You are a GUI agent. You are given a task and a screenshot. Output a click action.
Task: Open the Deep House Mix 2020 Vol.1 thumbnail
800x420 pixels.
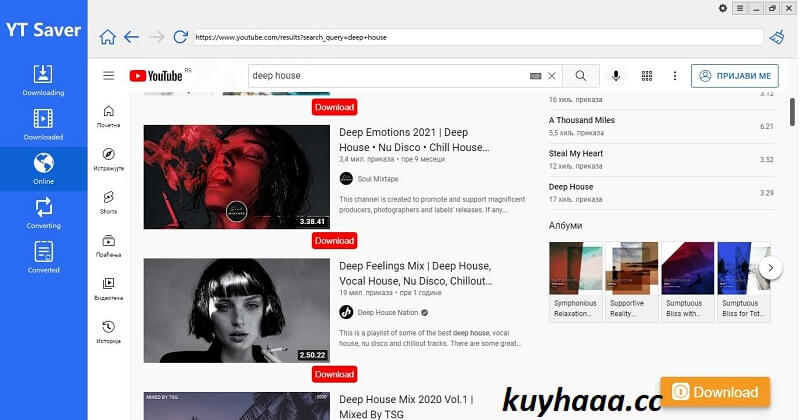[237, 406]
